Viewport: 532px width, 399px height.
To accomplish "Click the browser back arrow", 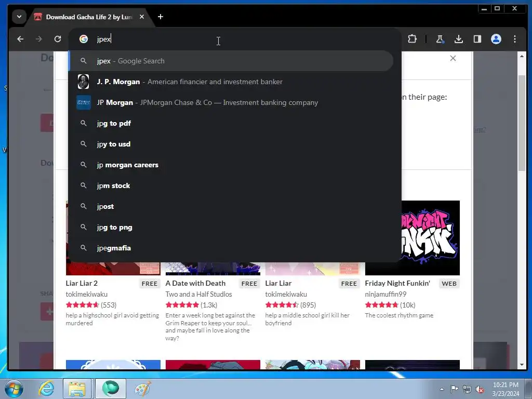I will [20, 39].
